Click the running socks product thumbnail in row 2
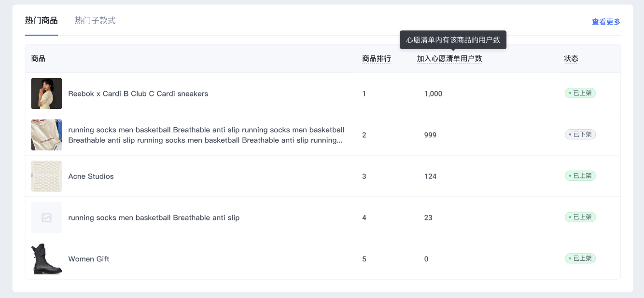644x298 pixels. pos(46,135)
